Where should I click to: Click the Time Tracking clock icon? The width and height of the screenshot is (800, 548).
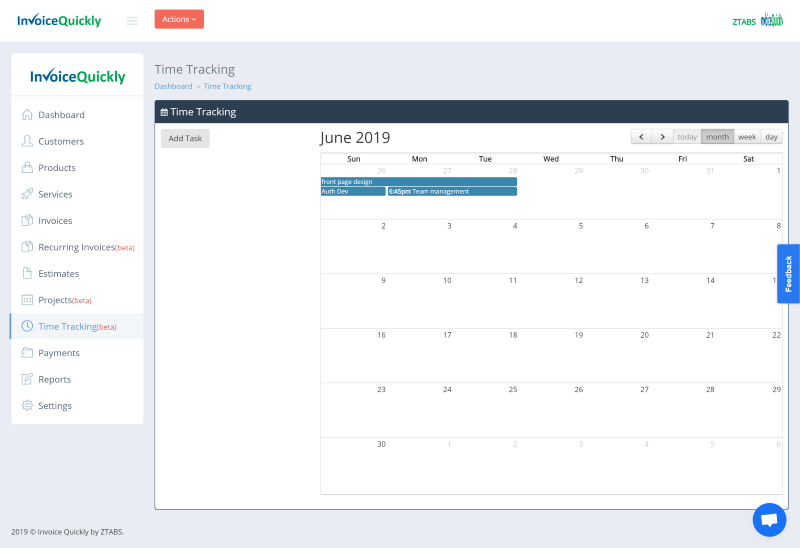(x=27, y=326)
